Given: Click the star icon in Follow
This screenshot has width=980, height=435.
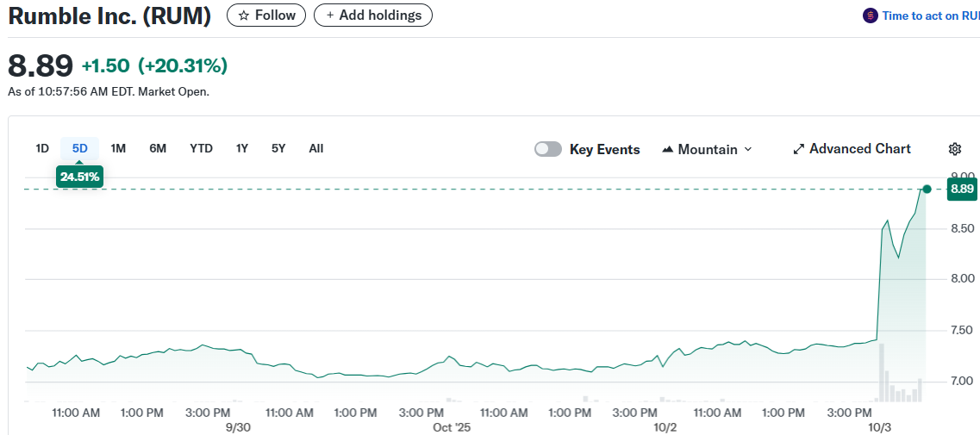Looking at the screenshot, I should (x=244, y=16).
